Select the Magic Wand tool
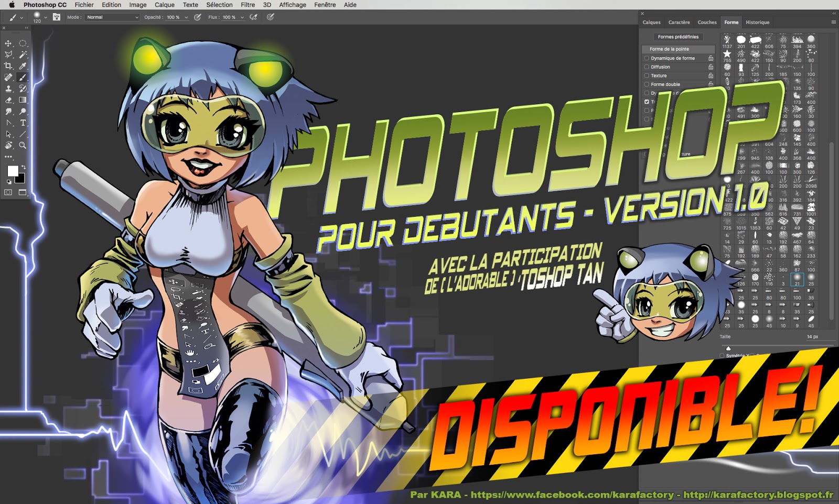 click(x=23, y=54)
